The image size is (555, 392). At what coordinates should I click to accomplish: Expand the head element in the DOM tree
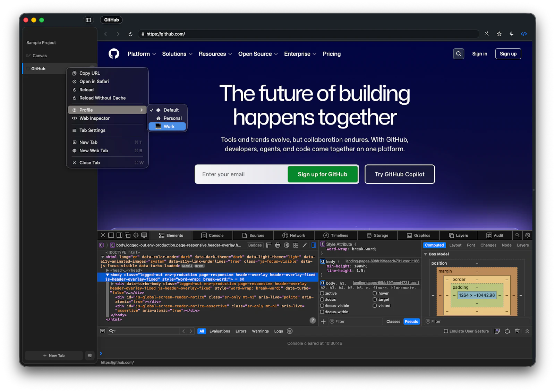click(x=108, y=270)
